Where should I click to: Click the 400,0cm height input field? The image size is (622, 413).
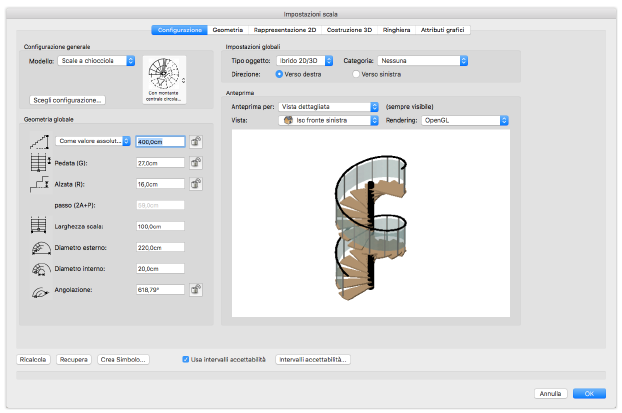click(160, 142)
